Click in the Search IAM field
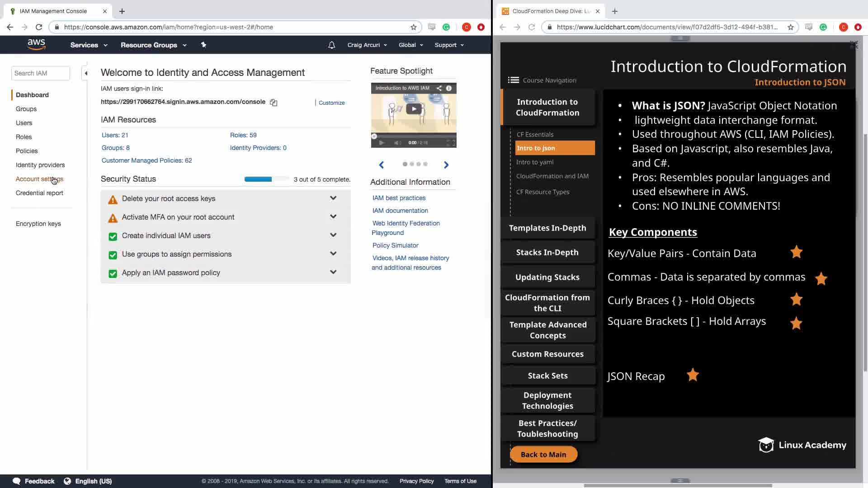 pyautogui.click(x=40, y=73)
